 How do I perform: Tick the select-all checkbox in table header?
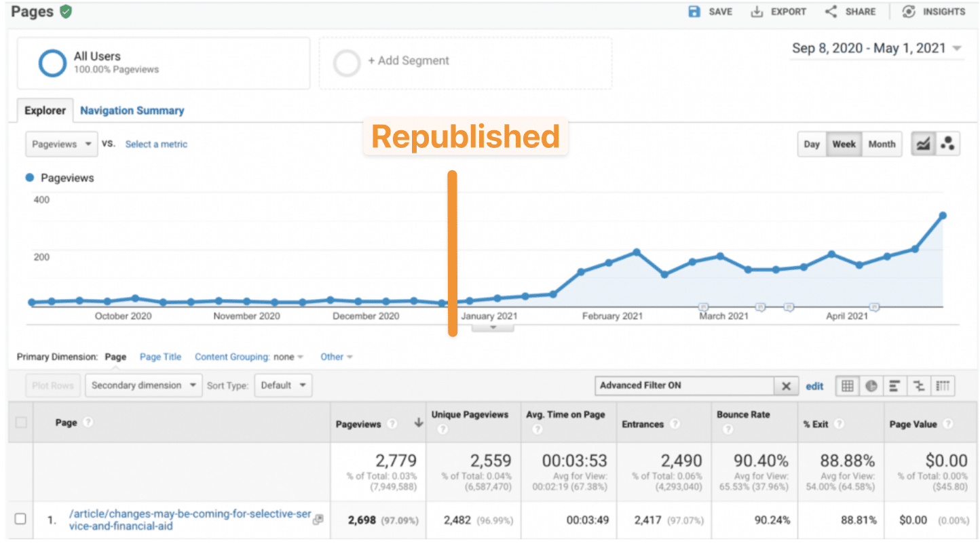tap(21, 423)
